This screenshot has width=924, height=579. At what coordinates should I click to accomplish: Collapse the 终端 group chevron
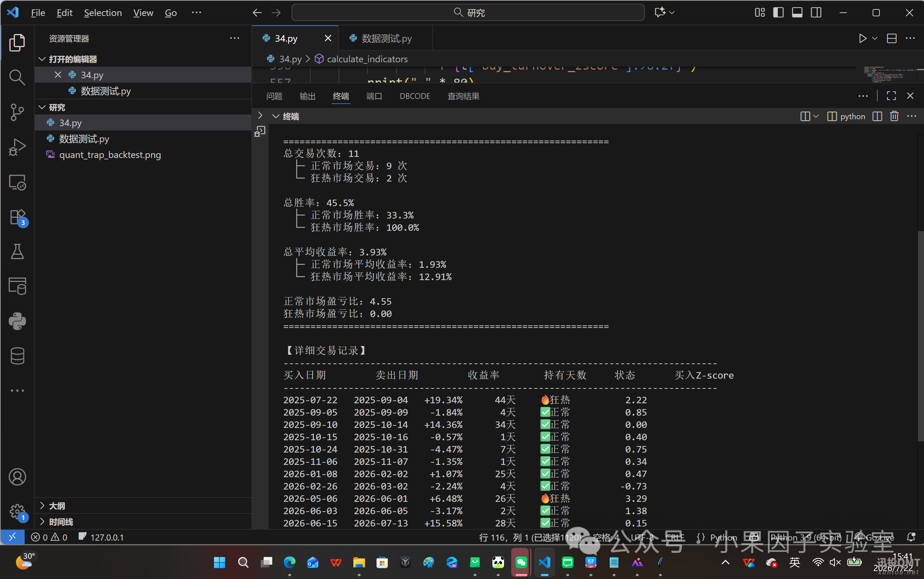tap(276, 116)
